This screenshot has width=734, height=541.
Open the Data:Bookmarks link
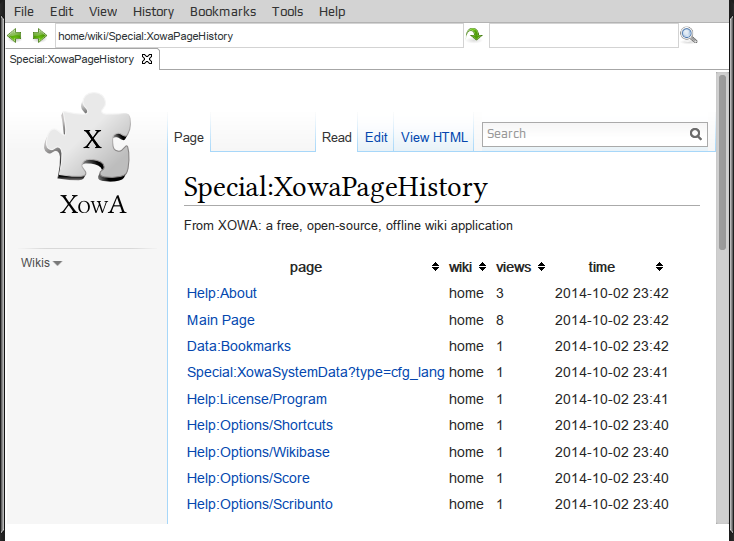pos(239,346)
